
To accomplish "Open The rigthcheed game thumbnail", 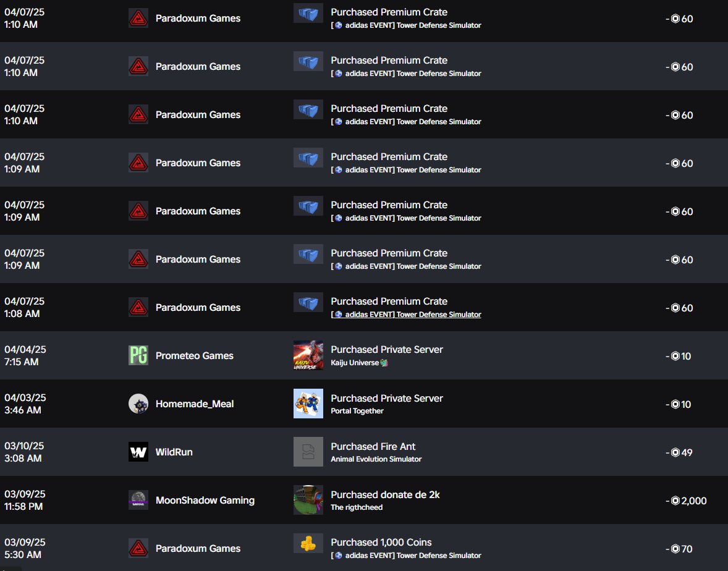I will pos(308,500).
